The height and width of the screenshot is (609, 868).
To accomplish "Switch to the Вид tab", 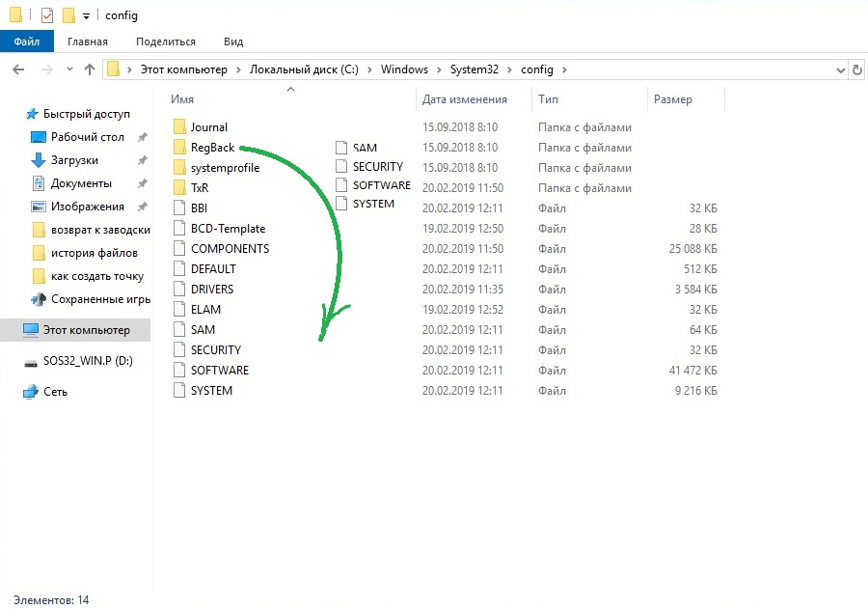I will [x=232, y=41].
